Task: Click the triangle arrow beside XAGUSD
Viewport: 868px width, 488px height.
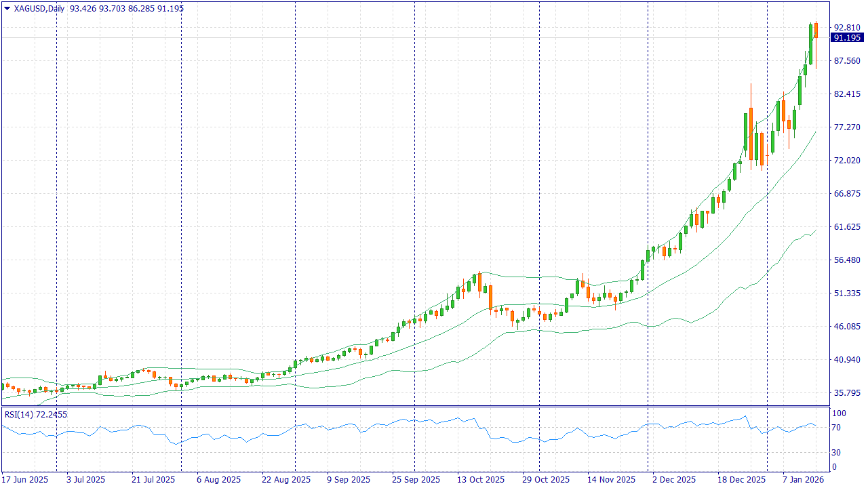Action: tap(7, 8)
